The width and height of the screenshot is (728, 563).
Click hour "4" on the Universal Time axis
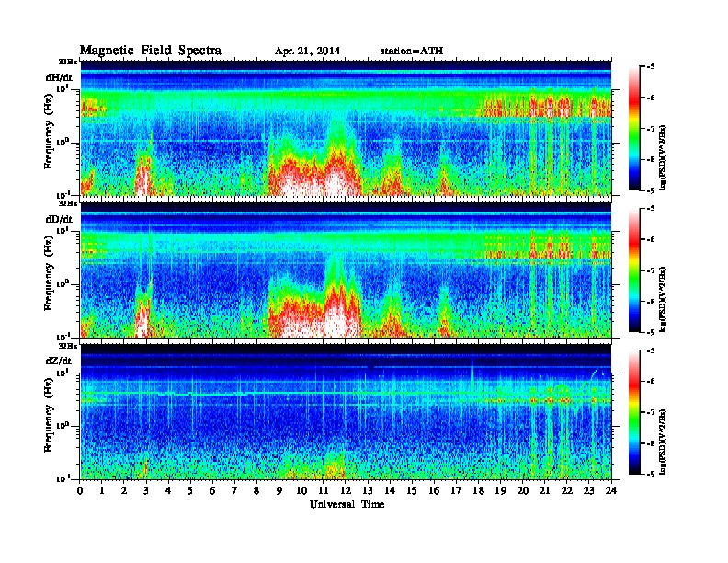168,490
